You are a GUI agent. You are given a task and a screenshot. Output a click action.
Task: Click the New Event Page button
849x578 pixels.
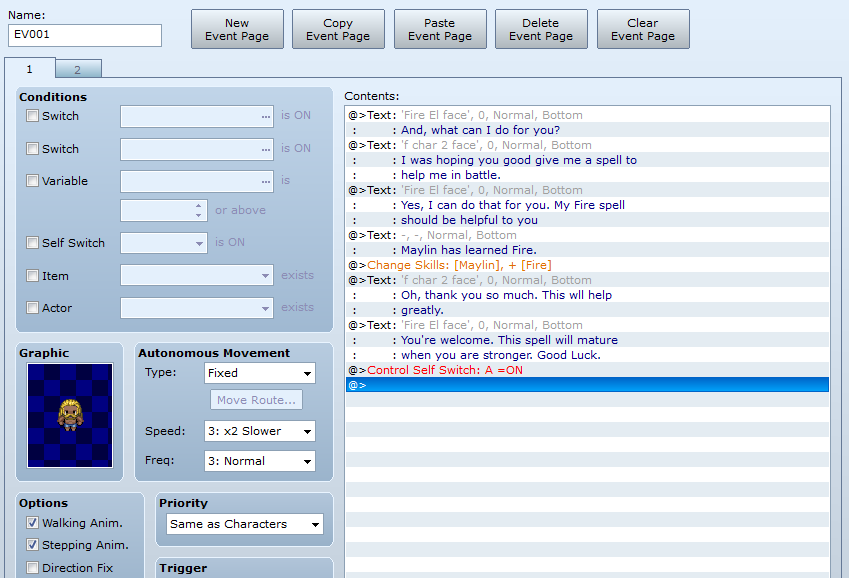click(x=237, y=30)
